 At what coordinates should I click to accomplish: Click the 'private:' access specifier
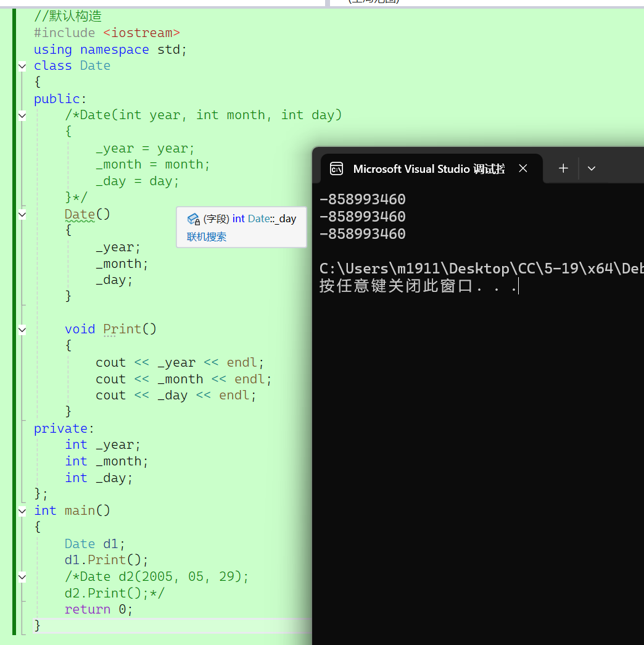64,428
